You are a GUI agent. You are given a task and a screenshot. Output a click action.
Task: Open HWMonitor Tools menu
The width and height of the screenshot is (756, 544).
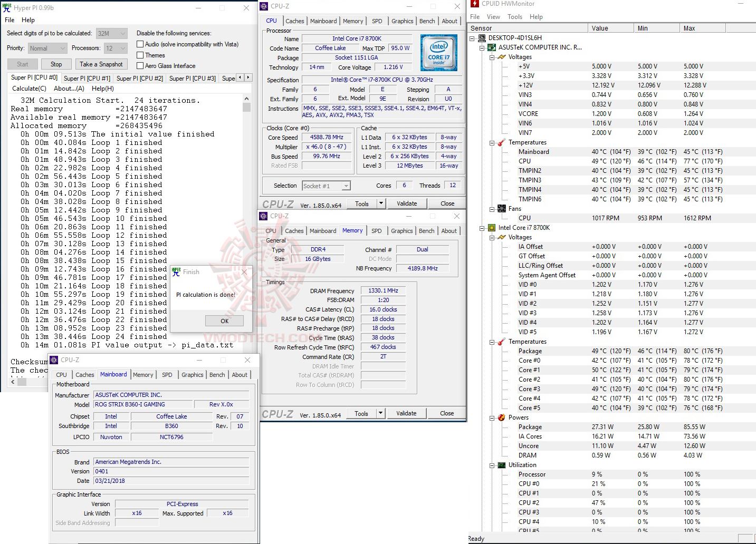tap(515, 17)
